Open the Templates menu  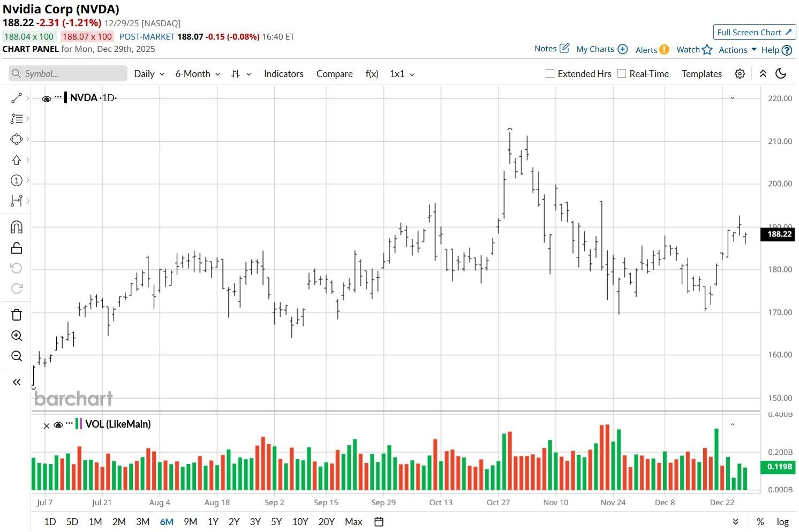click(x=702, y=74)
